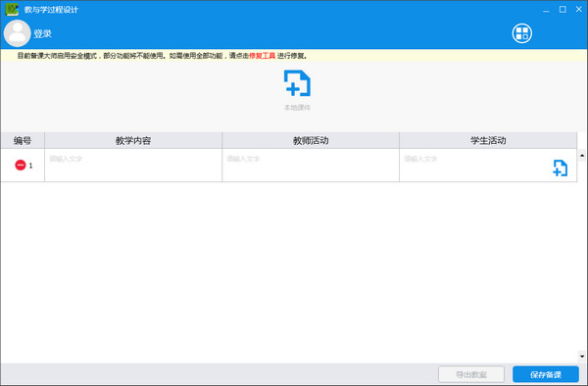Remove row 1 with red minus icon
This screenshot has width=588, height=386.
click(21, 165)
